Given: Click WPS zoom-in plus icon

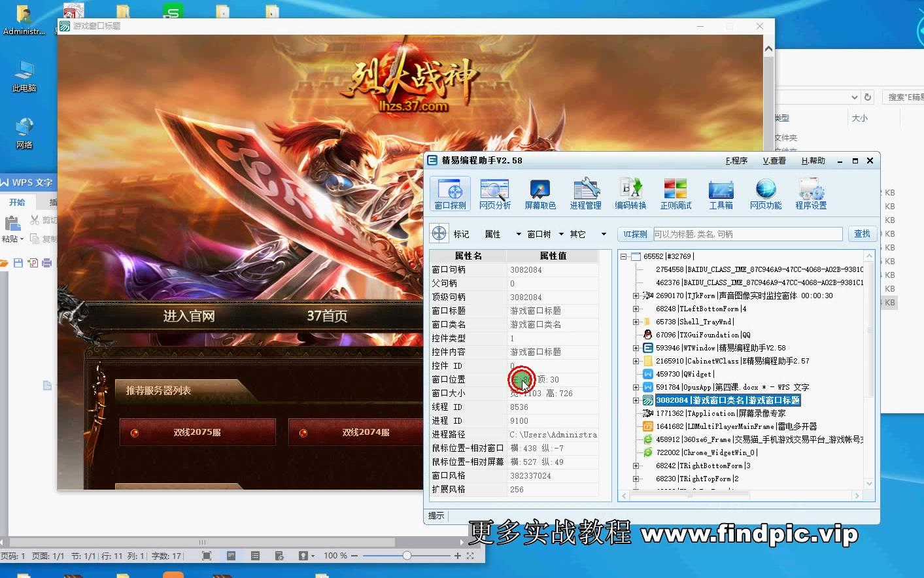Looking at the screenshot, I should 457,556.
